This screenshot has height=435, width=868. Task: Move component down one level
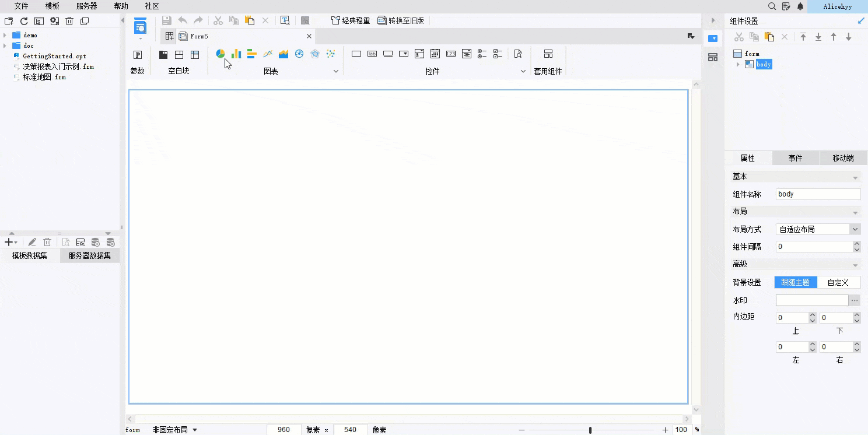(x=849, y=37)
